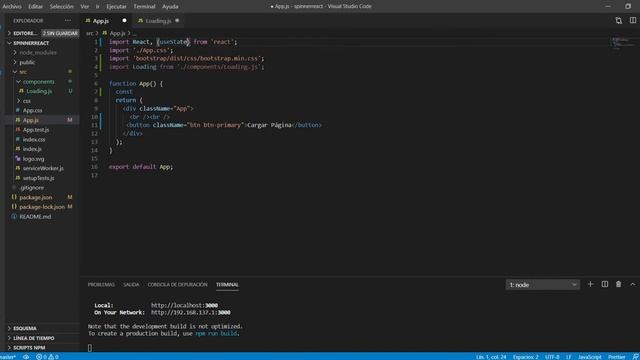This screenshot has width=640, height=360.
Task: Open the serviceWorker.js file
Action: point(43,168)
